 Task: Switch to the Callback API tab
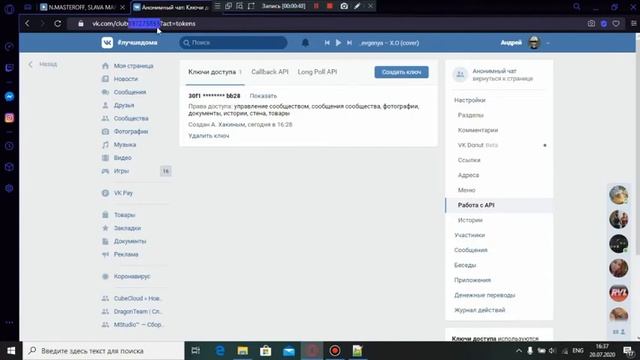pyautogui.click(x=270, y=72)
